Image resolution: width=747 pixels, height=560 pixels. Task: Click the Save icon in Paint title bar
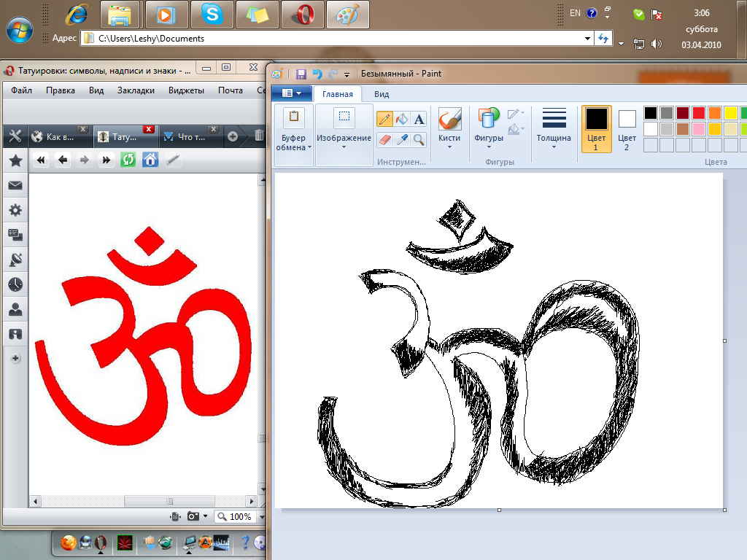pos(301,74)
